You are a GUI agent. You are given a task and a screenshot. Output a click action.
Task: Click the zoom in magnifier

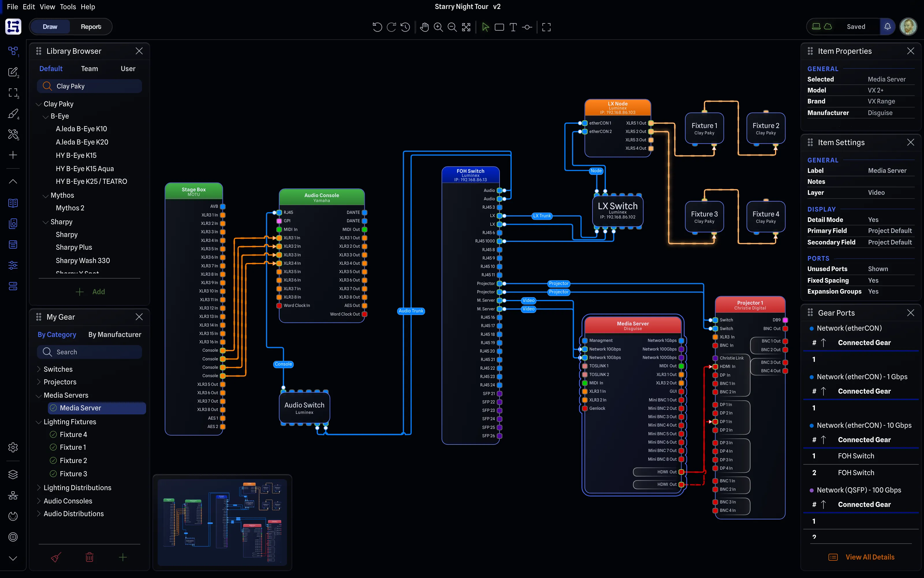438,27
